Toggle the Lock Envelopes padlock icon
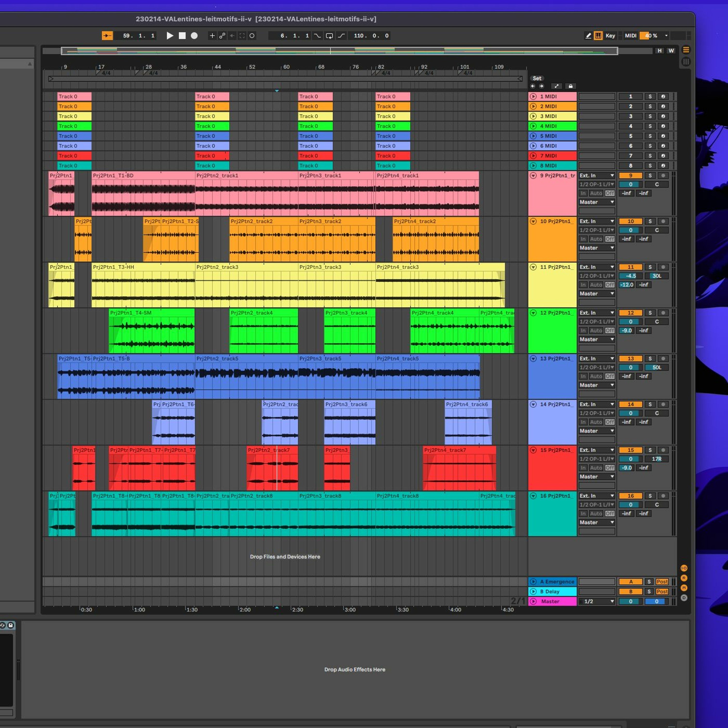 [571, 86]
